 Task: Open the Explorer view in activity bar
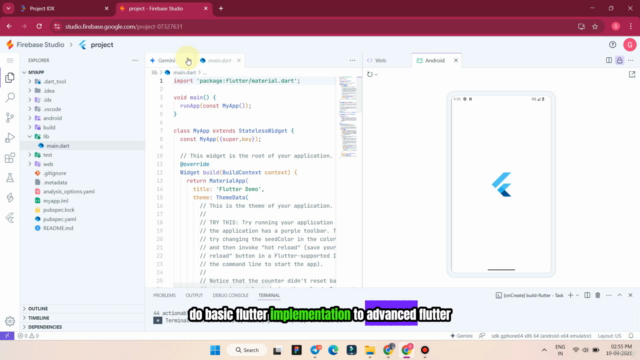point(10,78)
